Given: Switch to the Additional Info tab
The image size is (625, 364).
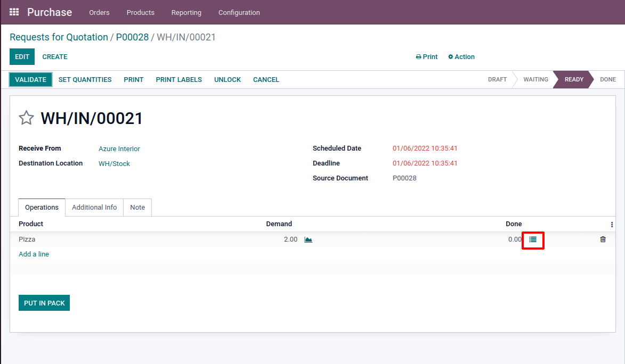Looking at the screenshot, I should (94, 208).
